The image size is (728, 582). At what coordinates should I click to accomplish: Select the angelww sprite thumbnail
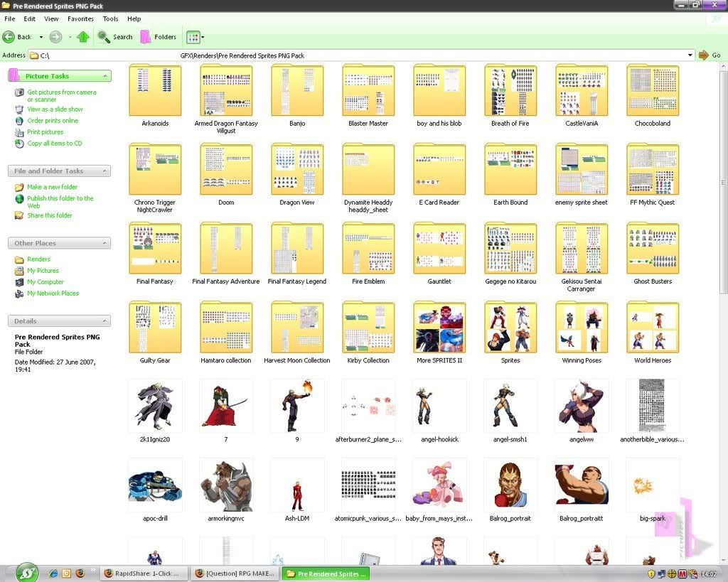(x=582, y=406)
